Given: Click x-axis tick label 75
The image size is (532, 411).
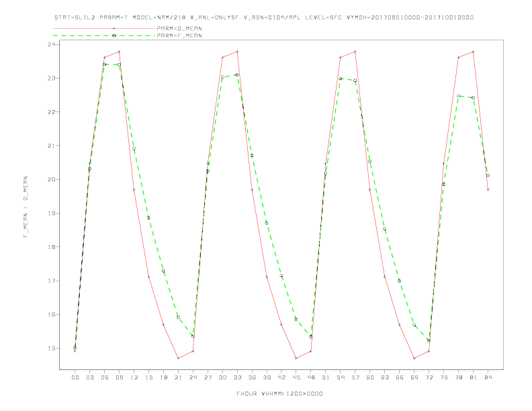Looking at the screenshot, I should coord(444,377).
